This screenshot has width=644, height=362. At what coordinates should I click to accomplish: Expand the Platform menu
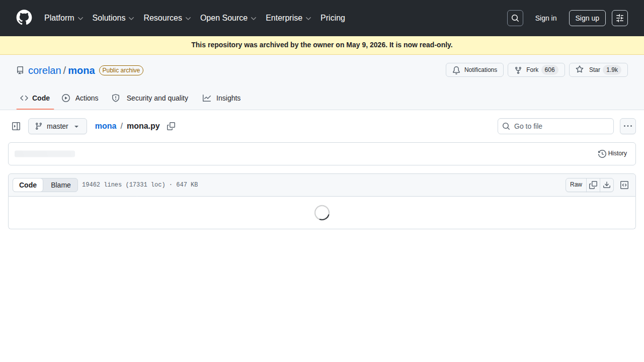click(x=64, y=18)
